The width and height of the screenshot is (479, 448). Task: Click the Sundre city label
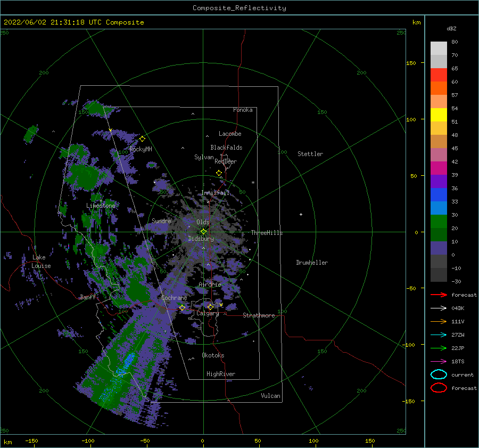pos(161,221)
